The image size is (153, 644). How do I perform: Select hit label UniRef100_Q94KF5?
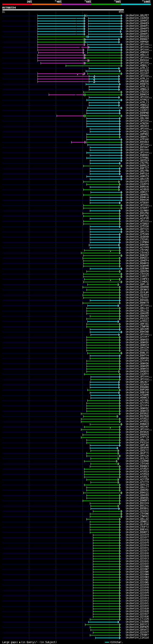click(x=137, y=29)
